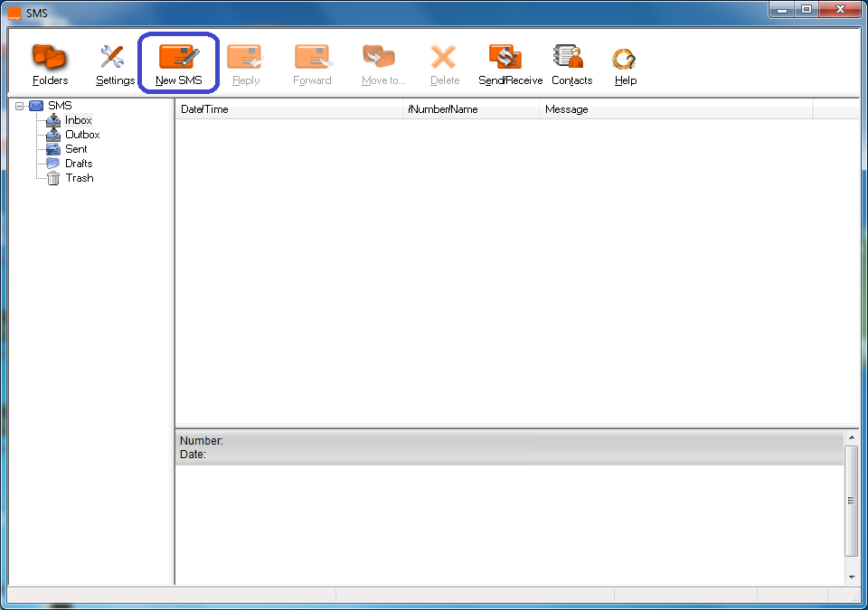
Task: Click the Move to... toolbar icon
Action: pyautogui.click(x=382, y=63)
